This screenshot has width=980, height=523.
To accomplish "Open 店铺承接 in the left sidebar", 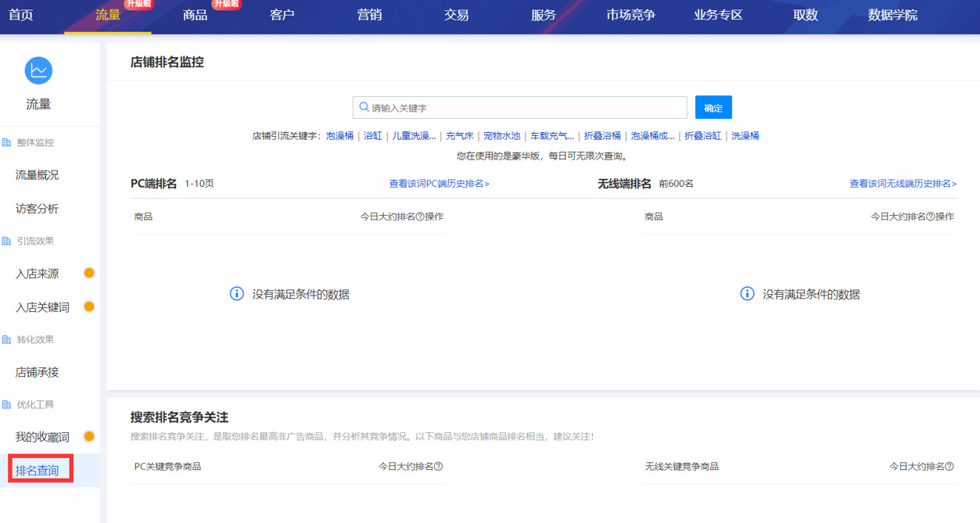I will coord(37,372).
